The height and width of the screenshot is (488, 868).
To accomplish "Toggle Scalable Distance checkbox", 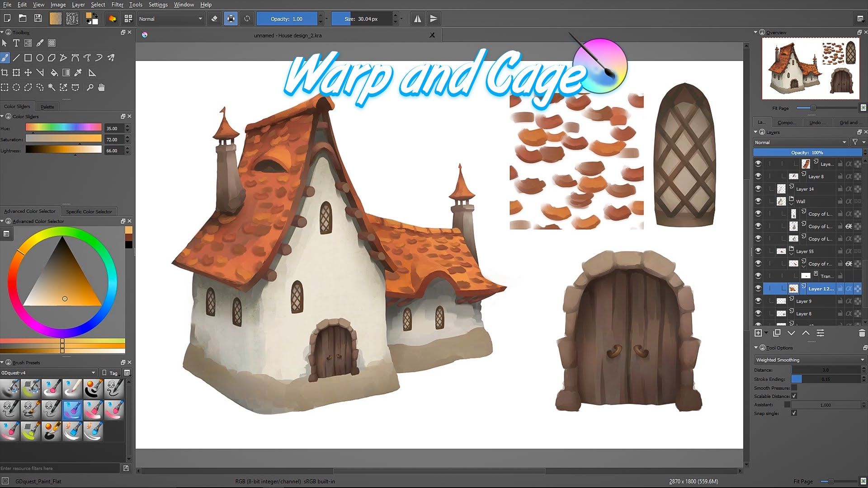I will [x=794, y=396].
